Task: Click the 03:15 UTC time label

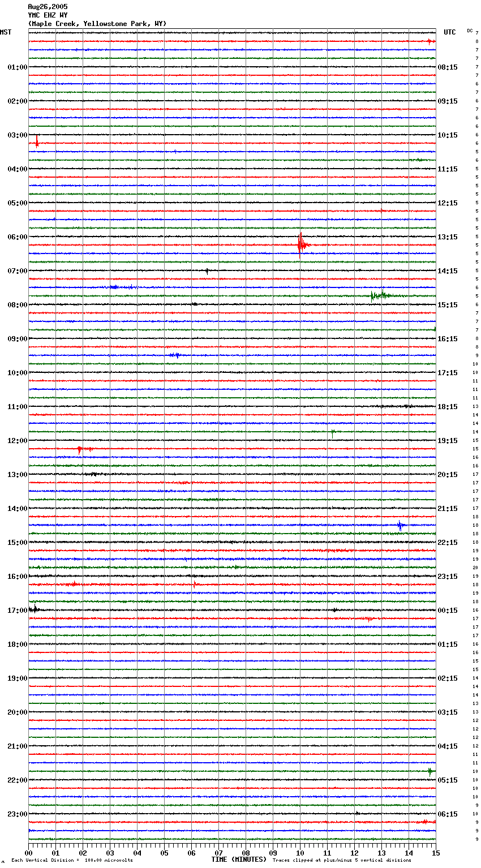Action: pyautogui.click(x=448, y=712)
